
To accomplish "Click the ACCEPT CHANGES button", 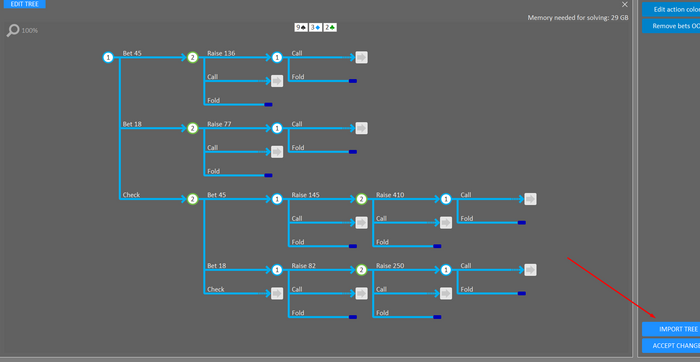I will (671, 345).
